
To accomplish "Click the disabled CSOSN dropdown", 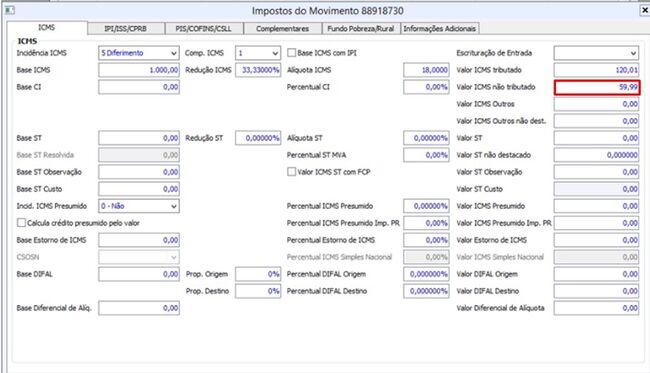I will click(139, 257).
